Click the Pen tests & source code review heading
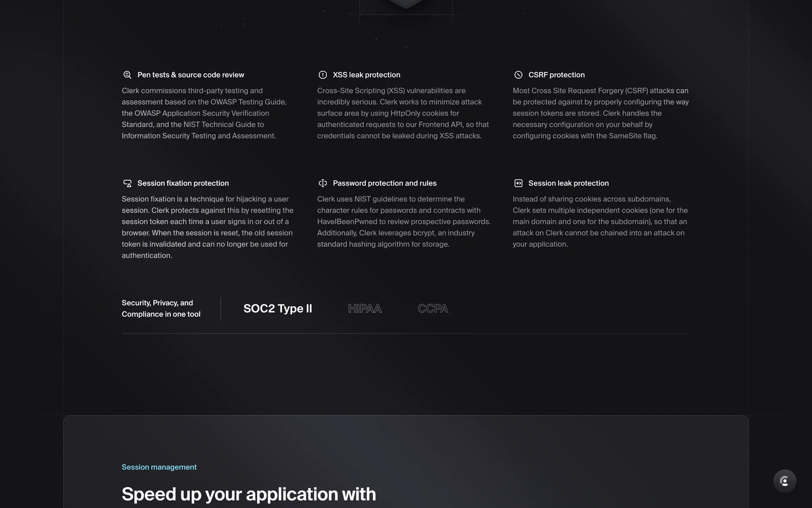This screenshot has width=812, height=508. (x=190, y=75)
